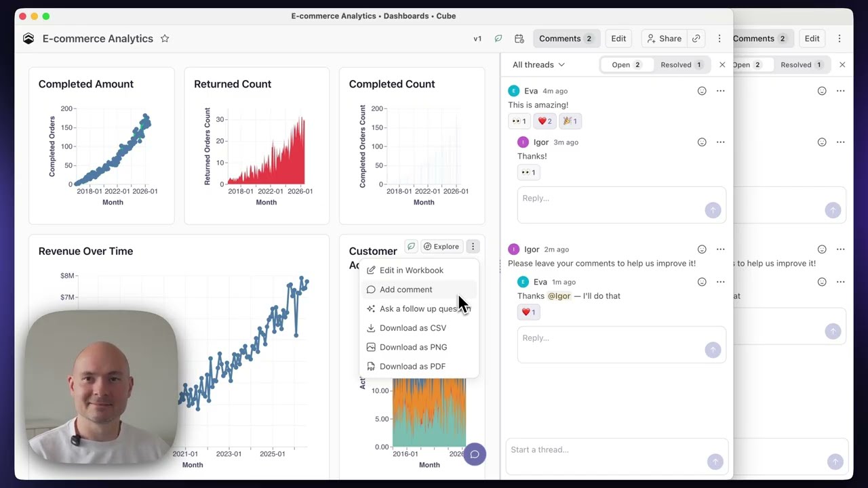Choose Download as CSV
The height and width of the screenshot is (488, 868).
click(419, 328)
